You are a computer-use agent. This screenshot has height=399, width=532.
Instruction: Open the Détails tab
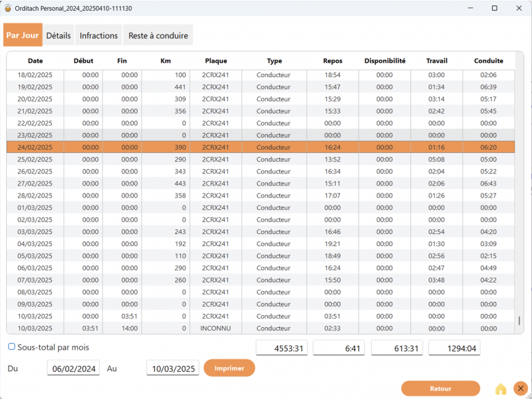[x=59, y=35]
